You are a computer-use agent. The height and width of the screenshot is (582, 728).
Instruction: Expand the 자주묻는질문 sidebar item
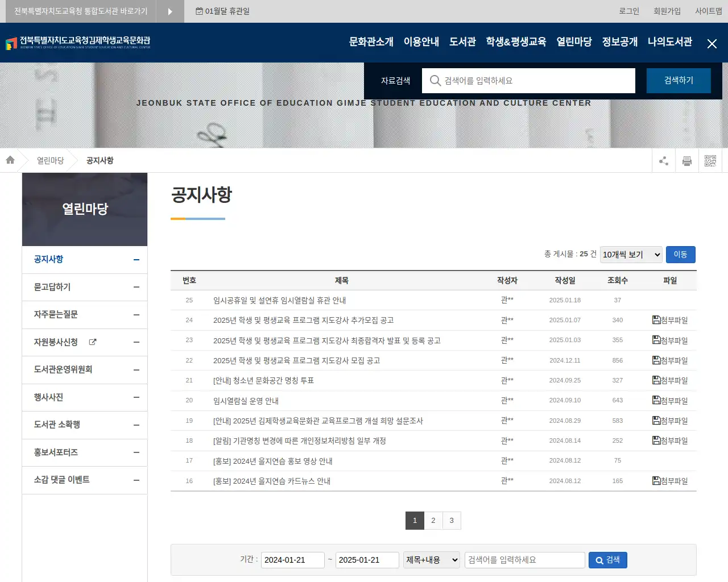(x=136, y=315)
